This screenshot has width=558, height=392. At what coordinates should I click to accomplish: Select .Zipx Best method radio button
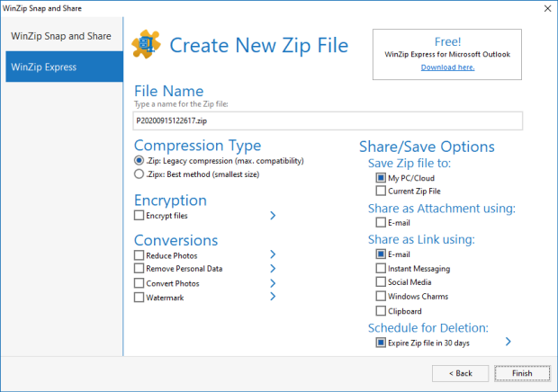click(139, 174)
